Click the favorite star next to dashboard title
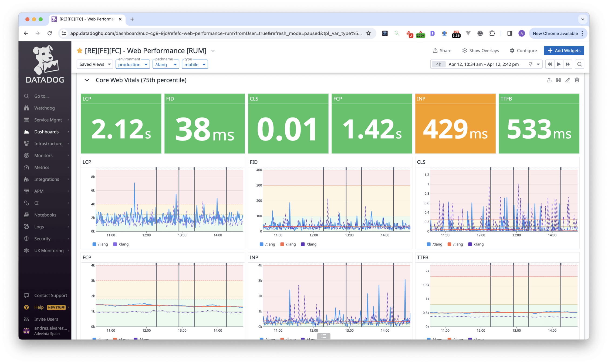 (79, 51)
